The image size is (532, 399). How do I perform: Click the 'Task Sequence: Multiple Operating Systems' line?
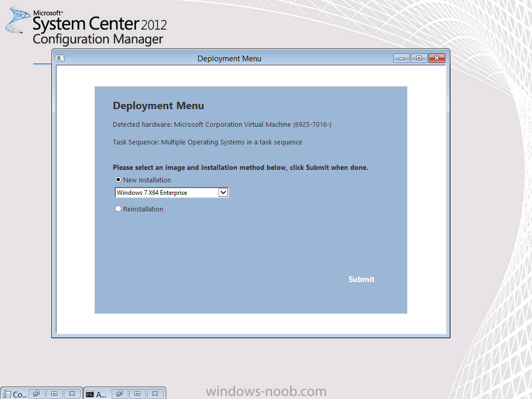pyautogui.click(x=207, y=142)
